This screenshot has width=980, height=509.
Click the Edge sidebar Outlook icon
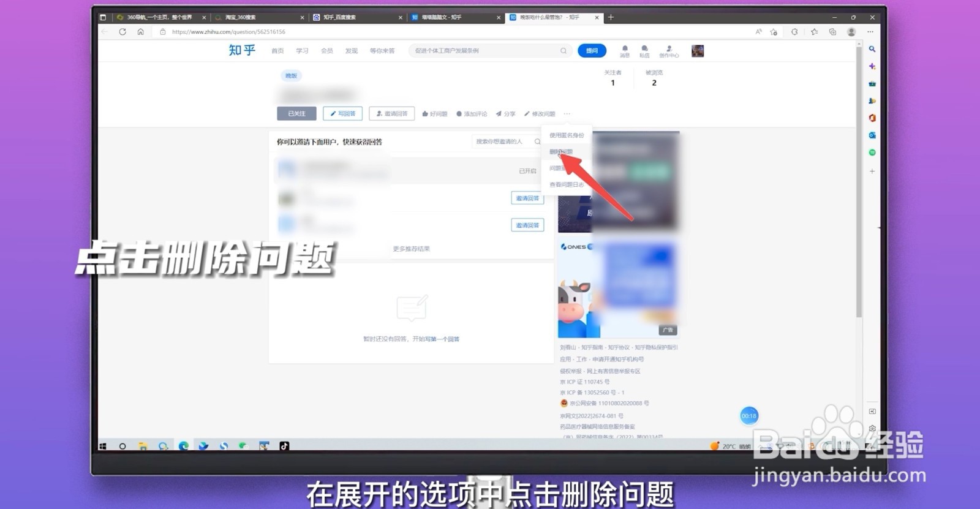pyautogui.click(x=872, y=135)
